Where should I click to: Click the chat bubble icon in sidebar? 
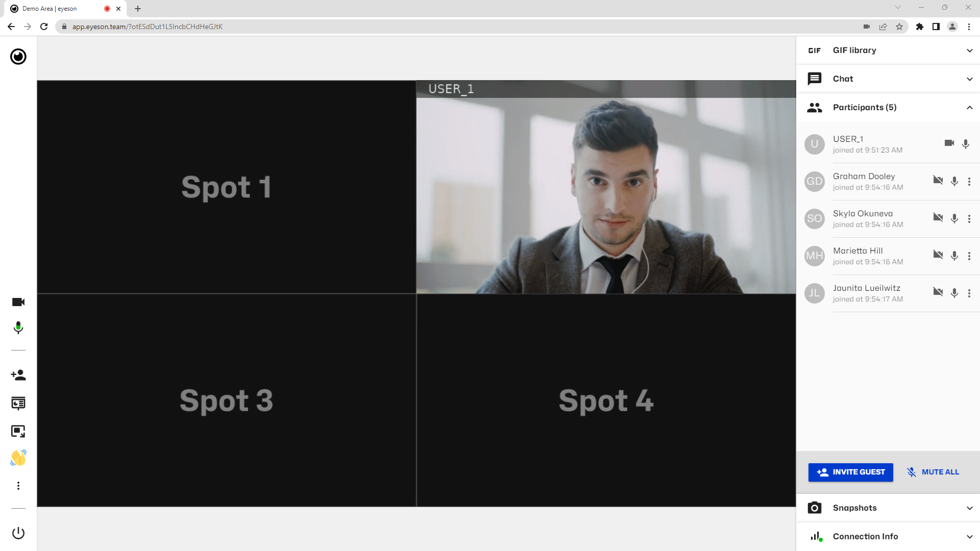click(815, 79)
